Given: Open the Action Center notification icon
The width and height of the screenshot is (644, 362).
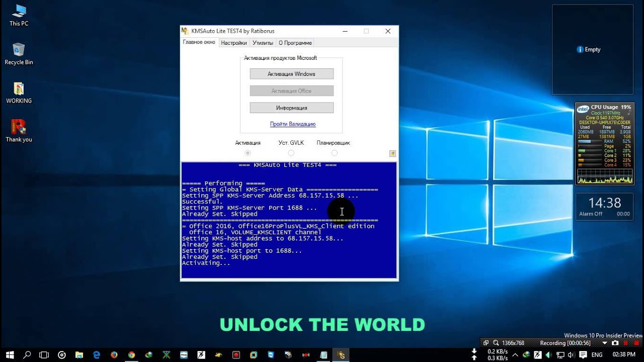Looking at the screenshot, I should point(583,354).
